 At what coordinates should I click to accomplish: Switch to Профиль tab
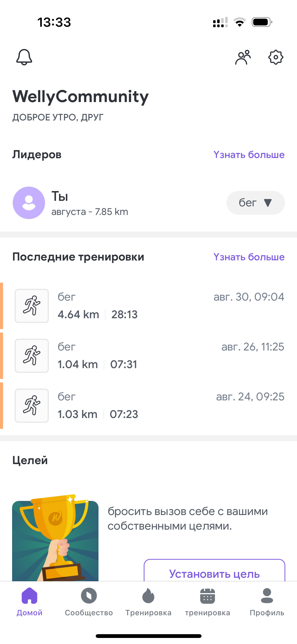(x=267, y=602)
